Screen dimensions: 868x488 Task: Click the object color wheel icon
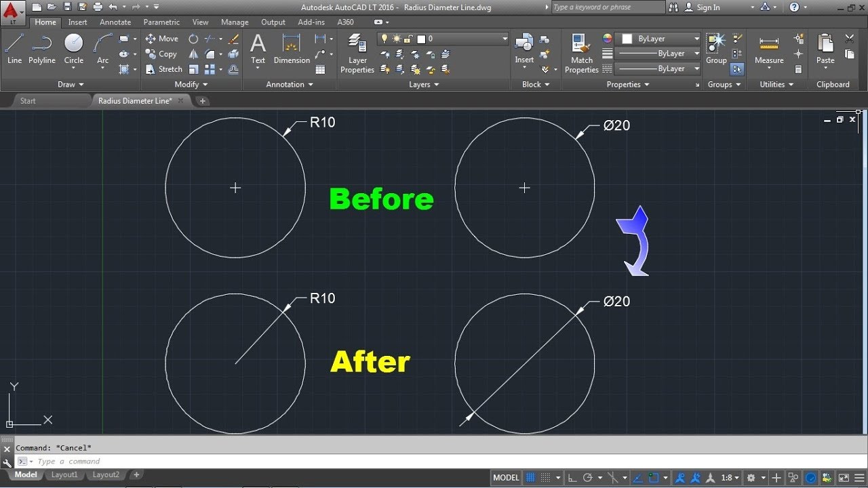click(x=607, y=39)
